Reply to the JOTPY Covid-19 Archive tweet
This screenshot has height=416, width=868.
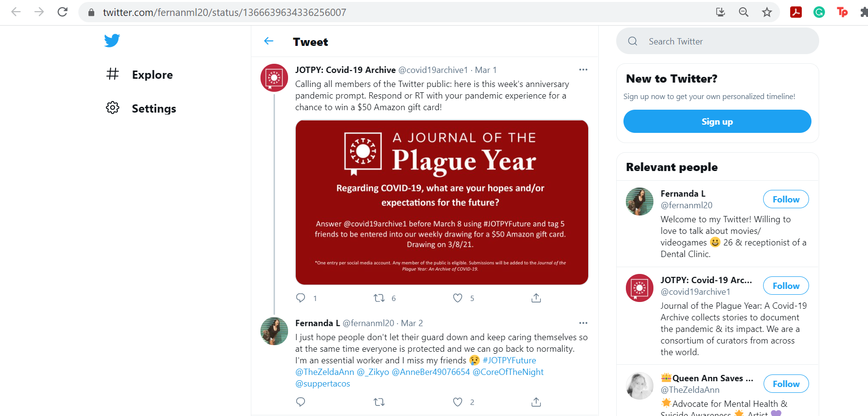point(301,298)
